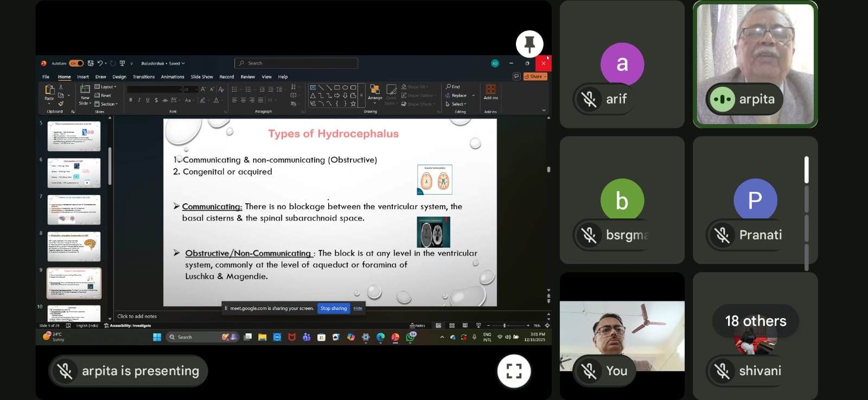The width and height of the screenshot is (868, 400).
Task: Select slide 7 thumbnail in slide panel
Action: coord(74,210)
